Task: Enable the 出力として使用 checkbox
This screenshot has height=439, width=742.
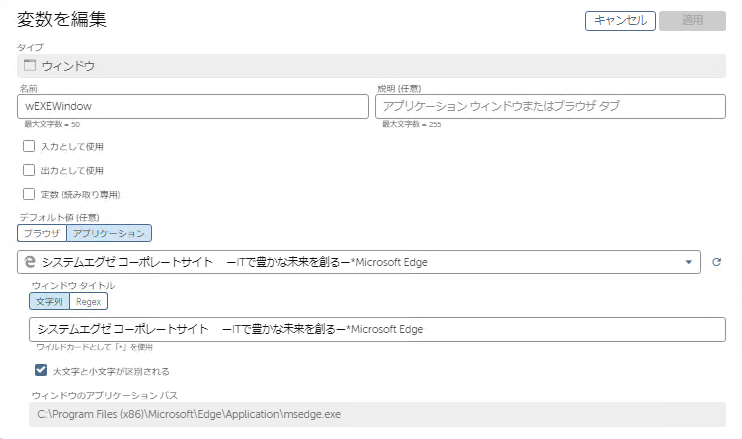Action: point(29,170)
